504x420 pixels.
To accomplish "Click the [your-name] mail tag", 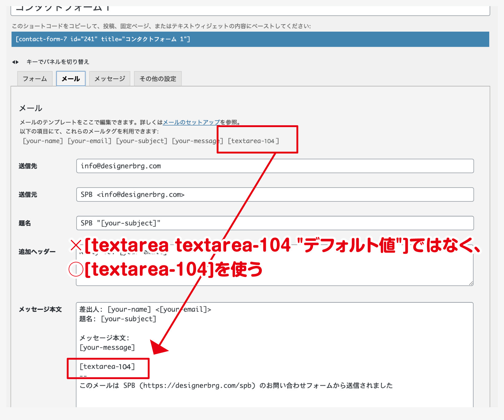I will click(43, 141).
